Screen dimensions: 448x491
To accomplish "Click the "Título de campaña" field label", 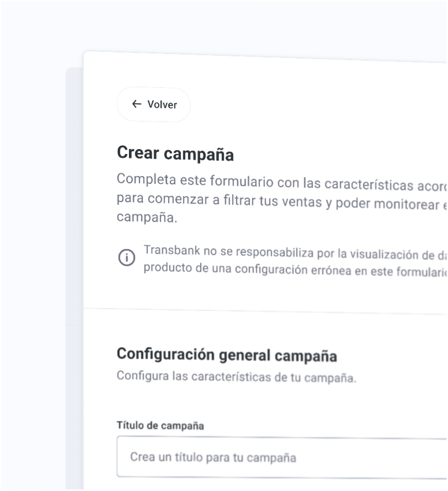I will [x=160, y=425].
